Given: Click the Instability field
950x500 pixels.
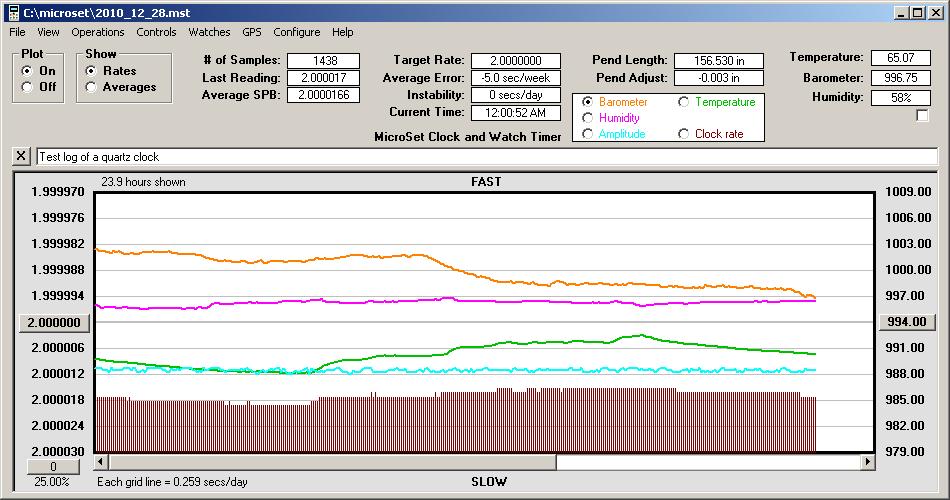Looking at the screenshot, I should (x=516, y=95).
